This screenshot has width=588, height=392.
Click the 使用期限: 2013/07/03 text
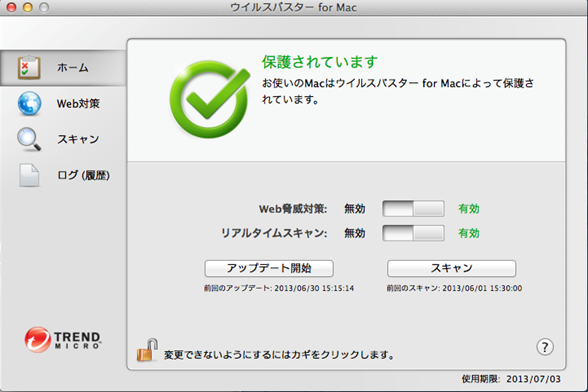[511, 379]
